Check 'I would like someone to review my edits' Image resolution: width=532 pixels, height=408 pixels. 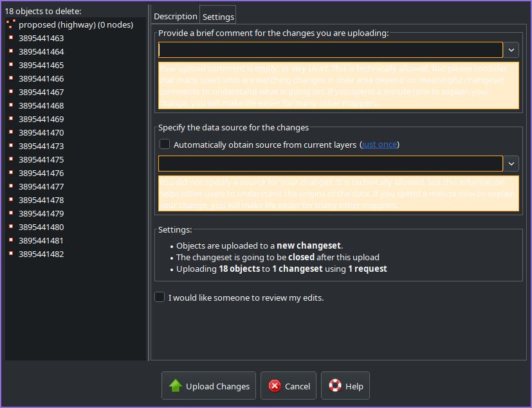pos(160,297)
